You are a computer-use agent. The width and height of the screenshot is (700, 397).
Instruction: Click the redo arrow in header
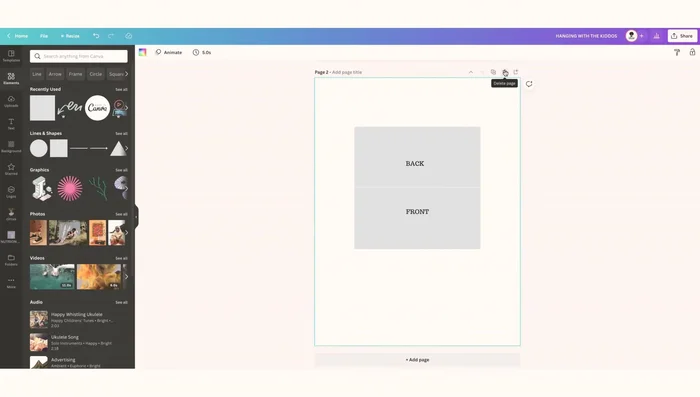111,36
